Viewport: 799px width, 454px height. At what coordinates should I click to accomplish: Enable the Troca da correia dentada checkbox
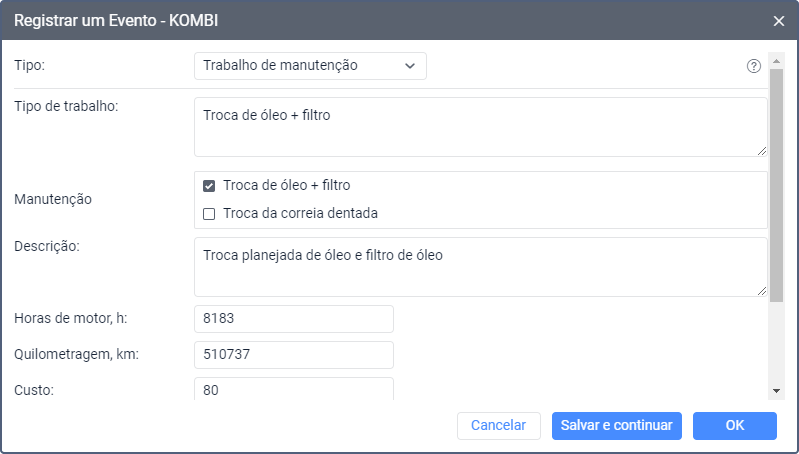(209, 213)
